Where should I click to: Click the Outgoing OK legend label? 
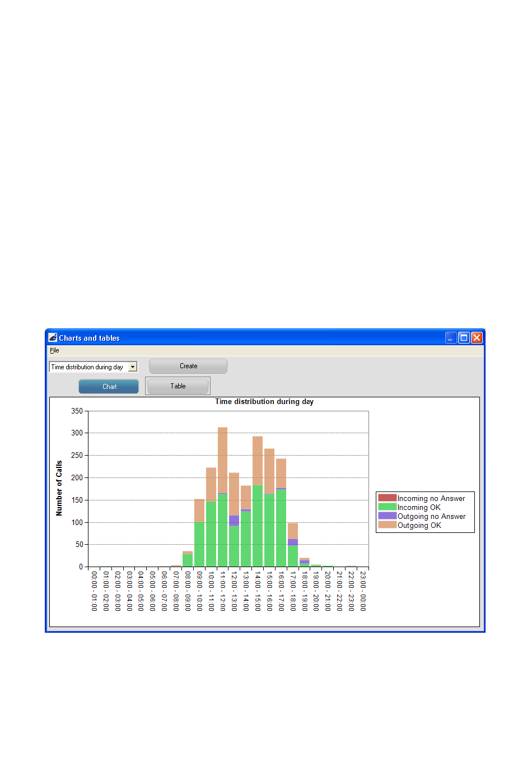[419, 525]
